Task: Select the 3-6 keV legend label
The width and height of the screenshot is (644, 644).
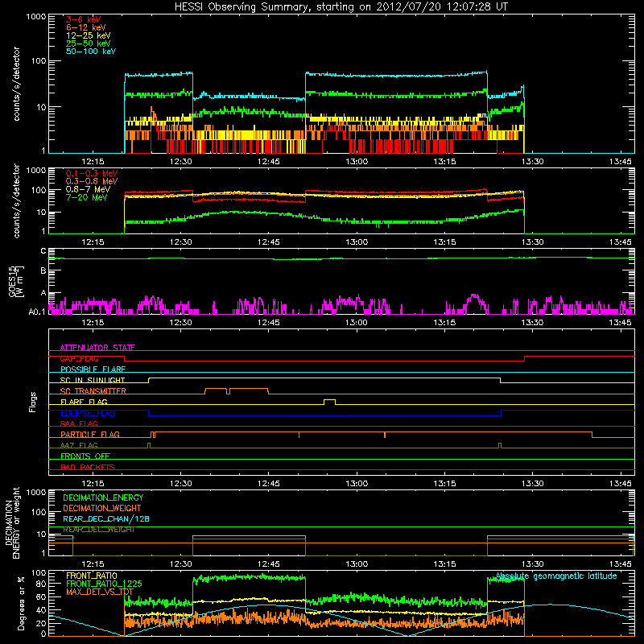Action: 84,19
